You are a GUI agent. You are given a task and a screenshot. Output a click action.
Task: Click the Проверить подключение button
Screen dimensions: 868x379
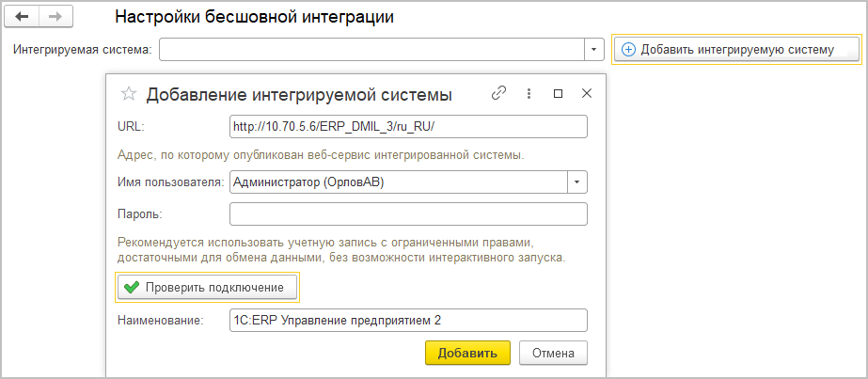pyautogui.click(x=207, y=286)
